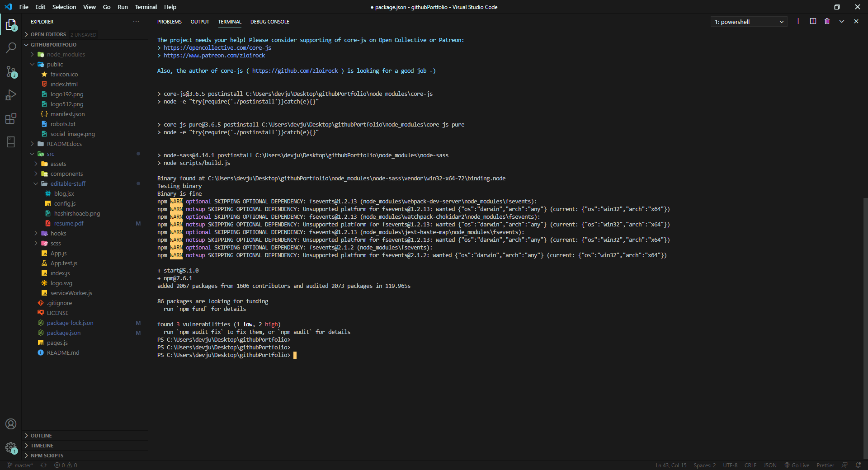
Task: Open the bookmark panel icon below Extensions
Action: point(11,142)
